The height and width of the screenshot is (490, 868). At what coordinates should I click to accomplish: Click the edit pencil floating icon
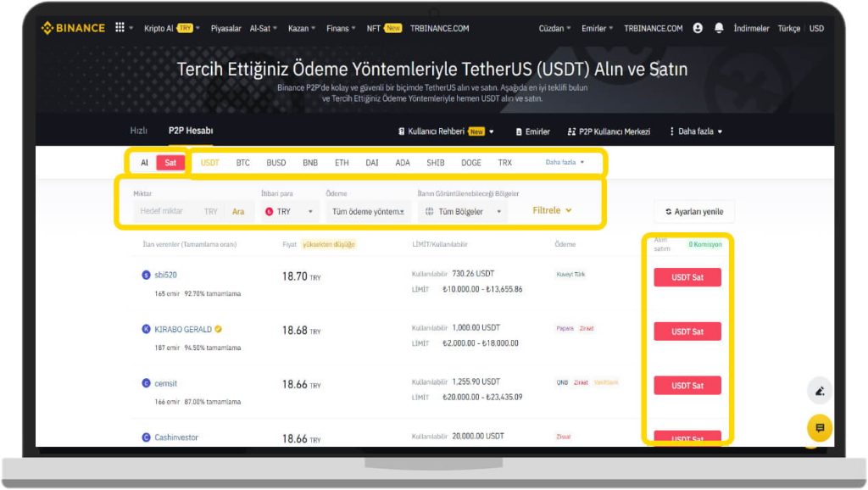[x=820, y=392]
